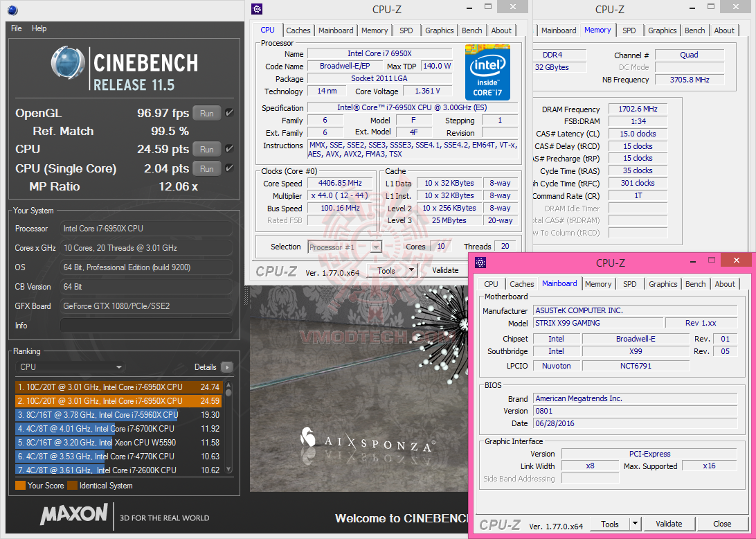Select Memory tab in pink CPU-Z window
Viewport: 756px width, 539px height.
(x=598, y=284)
